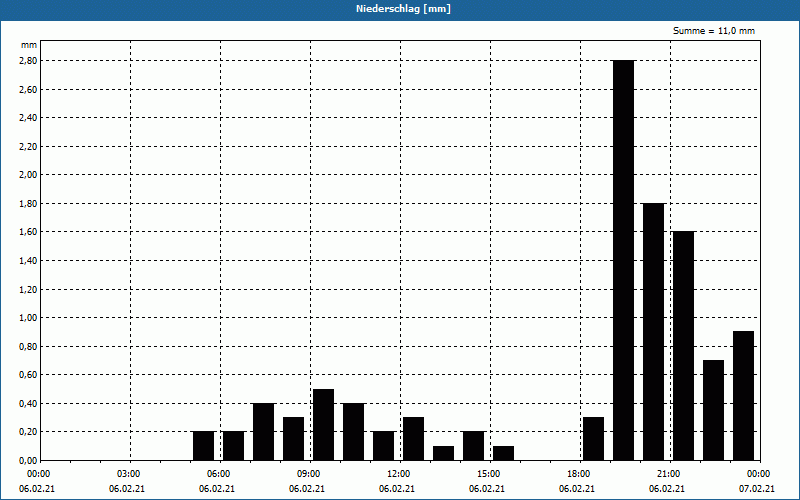This screenshot has width=800, height=500.
Task: Click the 09:00 time label
Action: pos(309,474)
